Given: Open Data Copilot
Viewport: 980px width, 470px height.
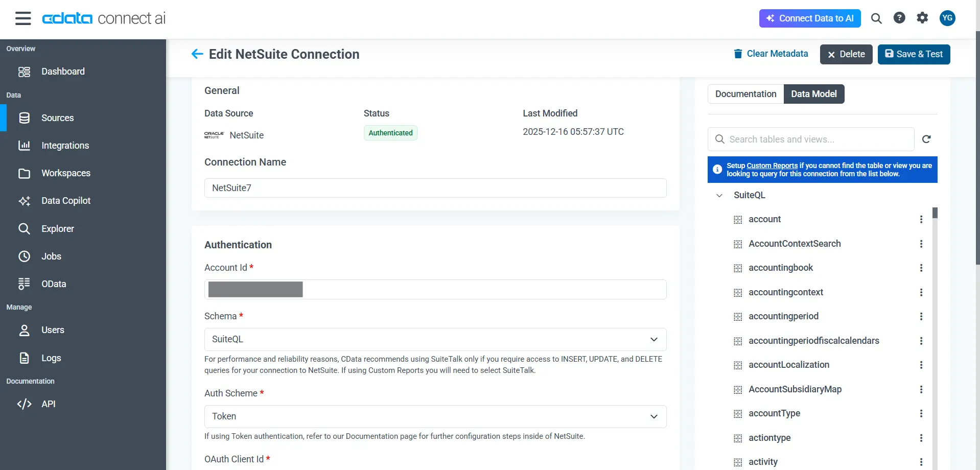Looking at the screenshot, I should click(66, 201).
